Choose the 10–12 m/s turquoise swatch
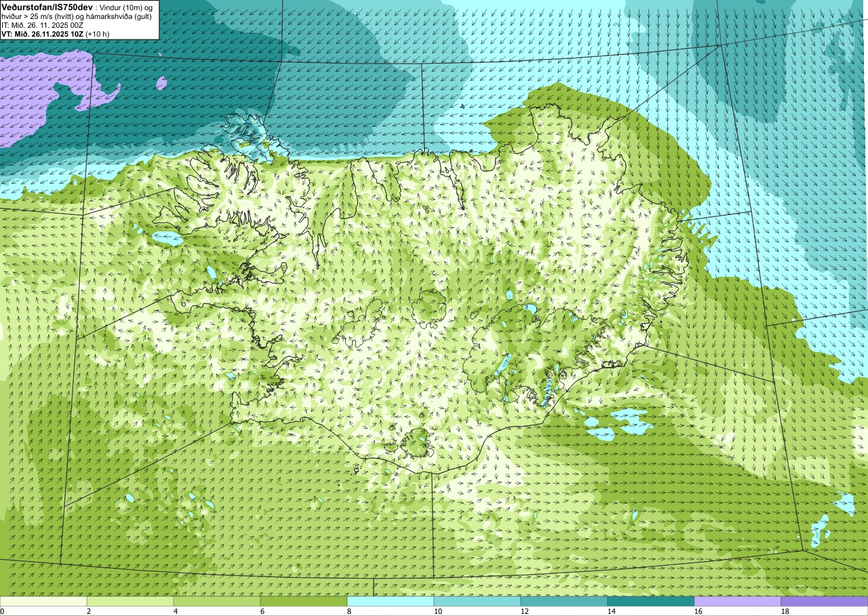The width and height of the screenshot is (868, 616). pyautogui.click(x=477, y=601)
